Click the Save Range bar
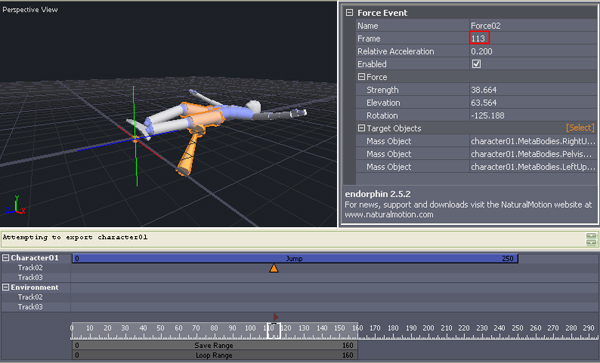 coord(215,345)
